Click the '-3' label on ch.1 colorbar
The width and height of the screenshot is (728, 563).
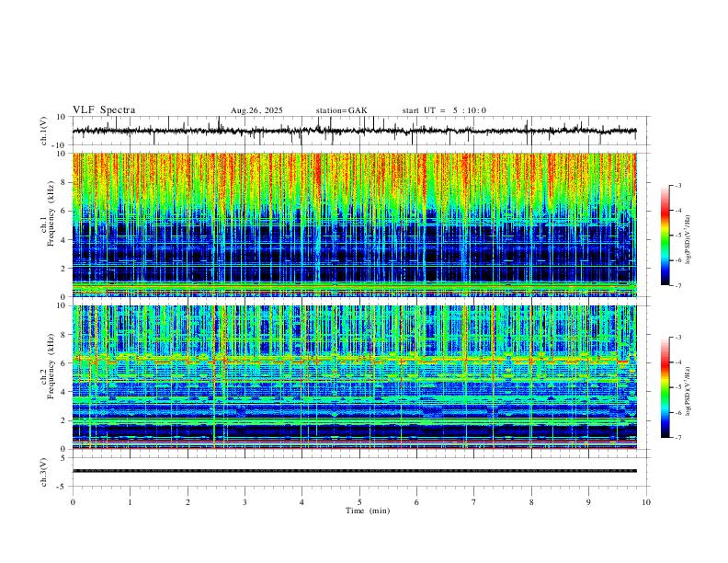coord(677,185)
